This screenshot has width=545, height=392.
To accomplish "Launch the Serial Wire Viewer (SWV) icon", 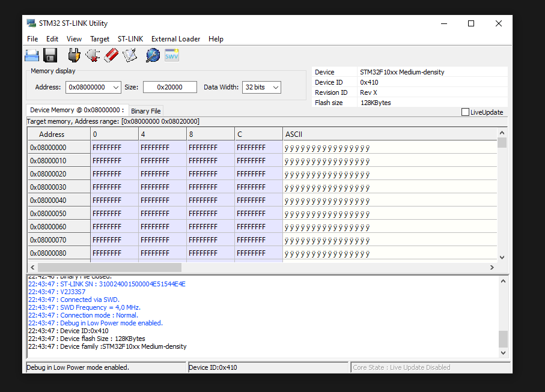I will pyautogui.click(x=171, y=55).
